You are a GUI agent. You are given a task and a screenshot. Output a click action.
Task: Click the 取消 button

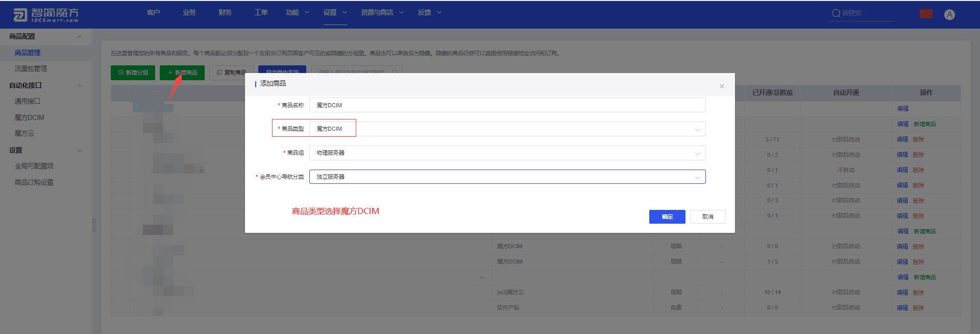click(x=707, y=217)
